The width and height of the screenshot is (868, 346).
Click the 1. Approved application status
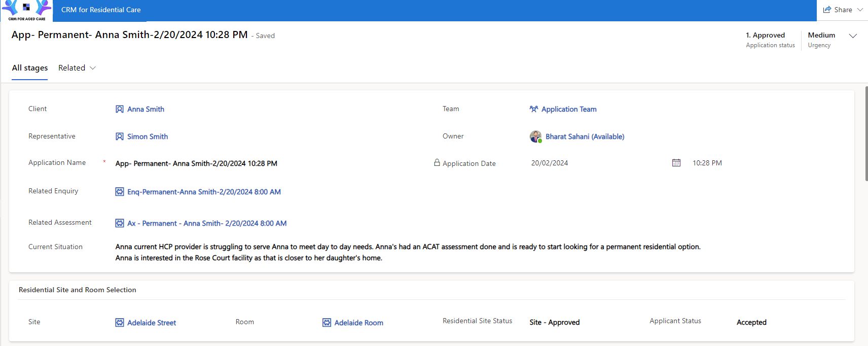pyautogui.click(x=765, y=35)
